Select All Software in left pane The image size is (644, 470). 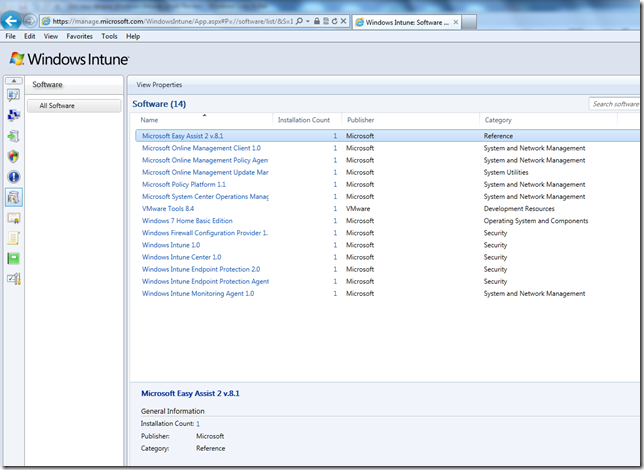click(74, 106)
